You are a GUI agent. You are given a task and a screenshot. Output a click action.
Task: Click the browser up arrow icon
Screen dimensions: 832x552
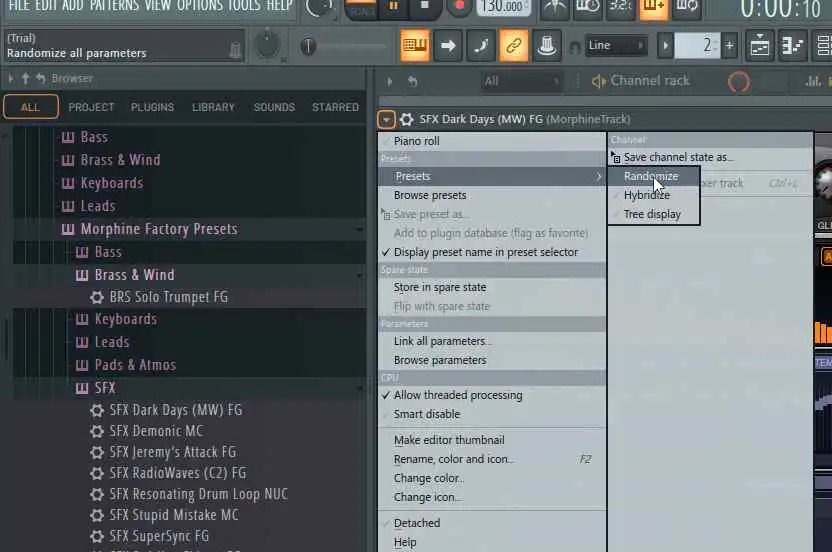(25, 79)
